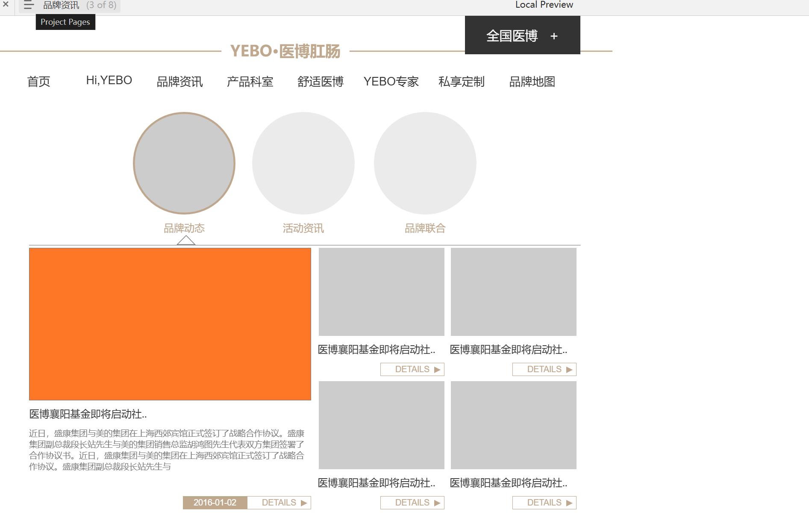Viewport: 809px width, 532px height.
Task: Open top-right gray card's article title
Action: [509, 350]
